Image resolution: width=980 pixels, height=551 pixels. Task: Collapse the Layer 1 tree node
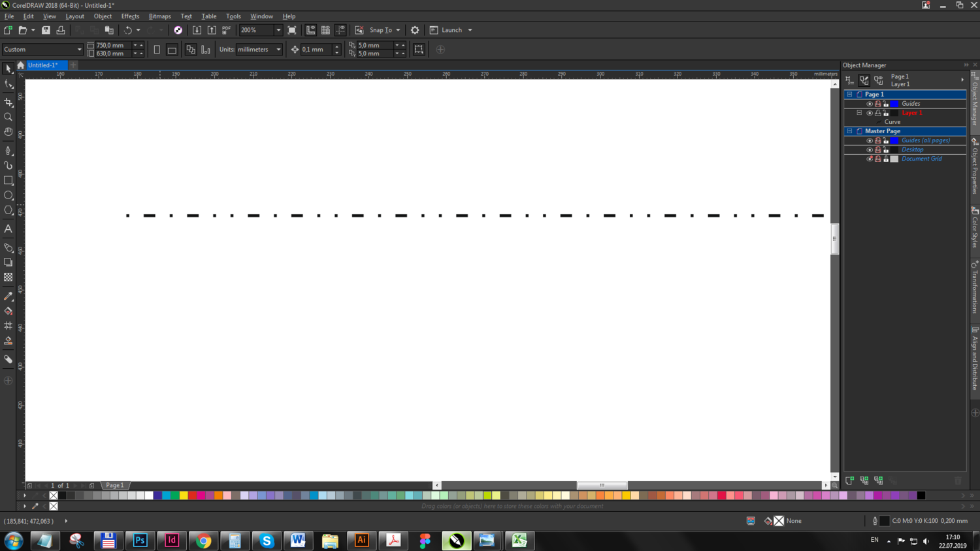tap(859, 113)
